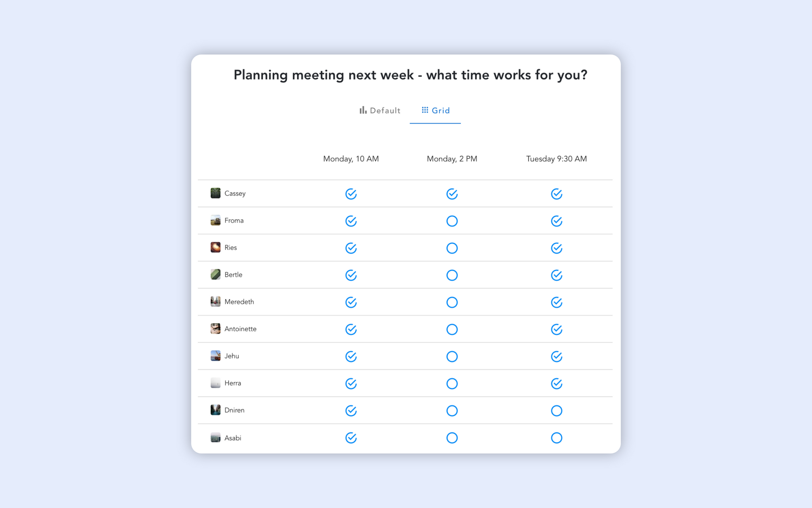Toggle Meredeth's Monday 2 PM circle
This screenshot has height=508, width=812.
coord(452,302)
